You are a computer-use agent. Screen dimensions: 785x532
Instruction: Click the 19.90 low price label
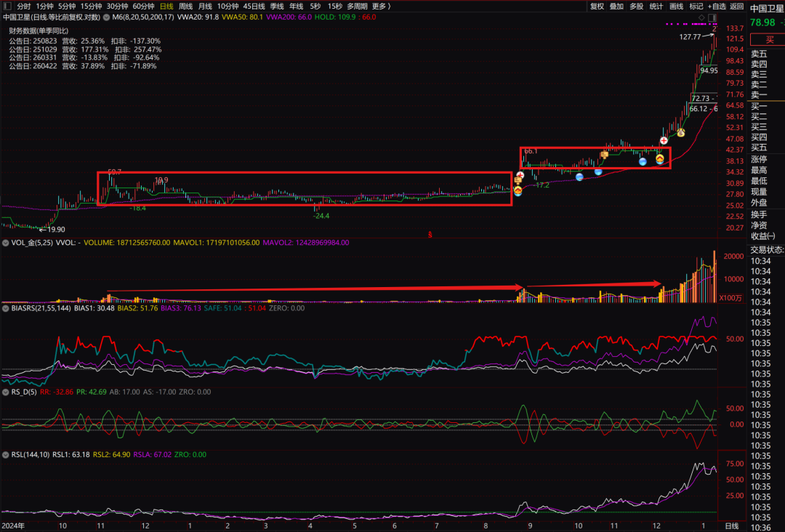pyautogui.click(x=55, y=230)
